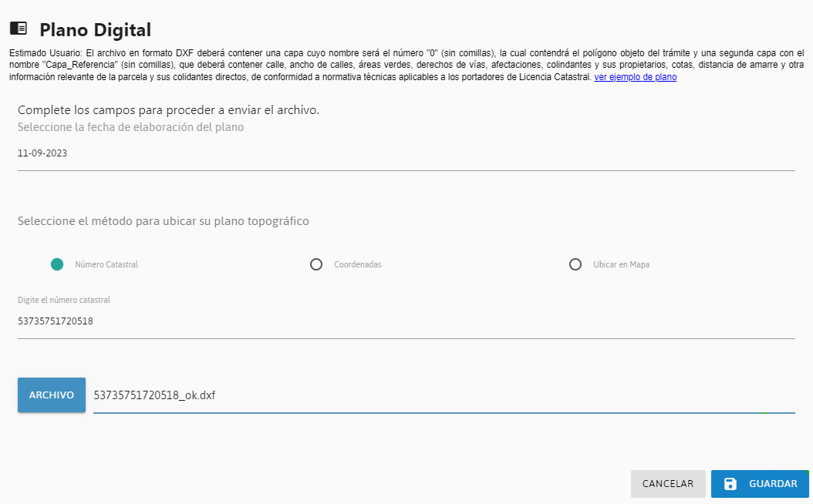Viewport: 813px width, 504px height.
Task: Save the form using GUARDAR text
Action: (x=773, y=484)
